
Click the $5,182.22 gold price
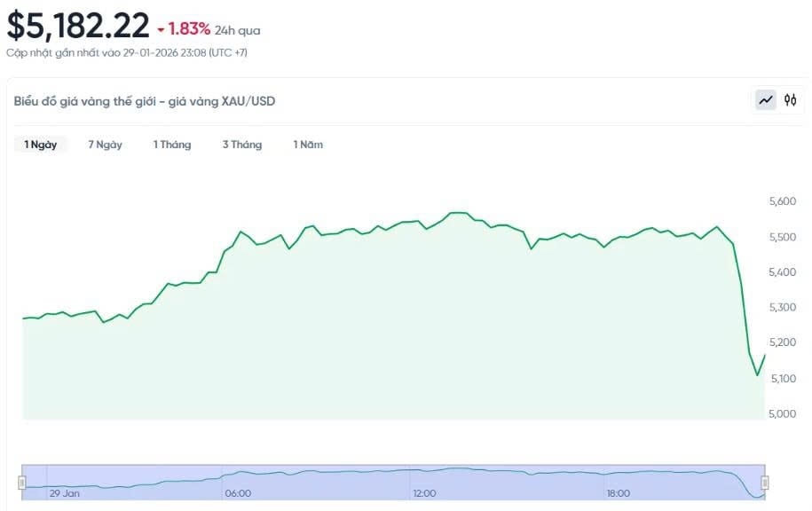tap(78, 26)
